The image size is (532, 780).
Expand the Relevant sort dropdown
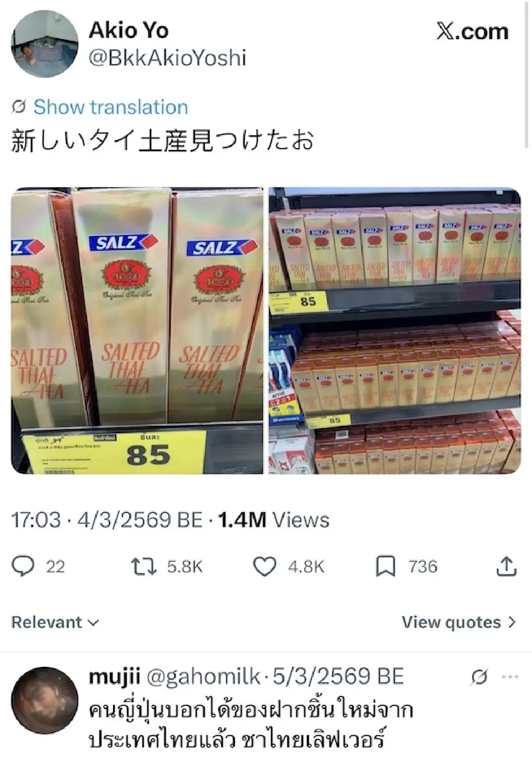pos(55,622)
